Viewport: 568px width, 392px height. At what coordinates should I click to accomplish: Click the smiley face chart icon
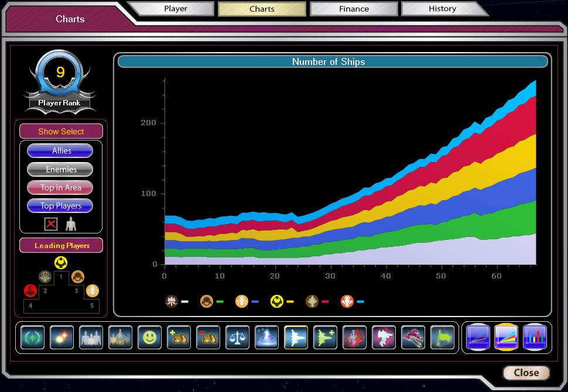[x=149, y=338]
